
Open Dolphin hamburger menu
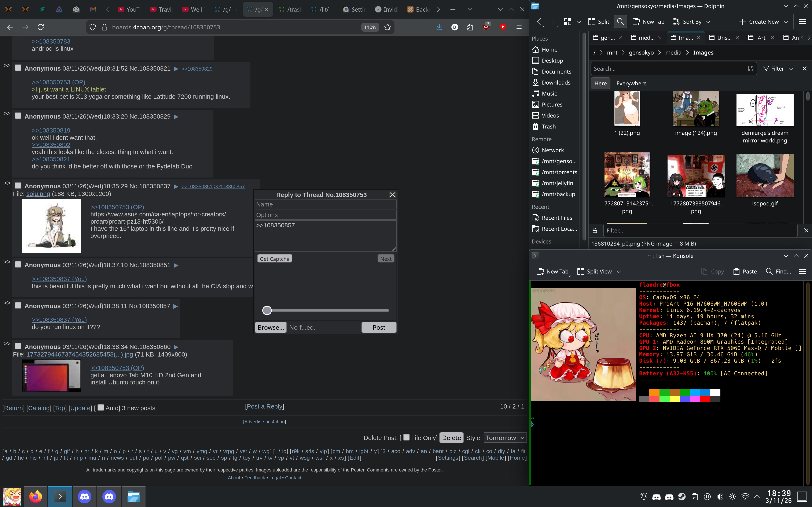(x=802, y=22)
